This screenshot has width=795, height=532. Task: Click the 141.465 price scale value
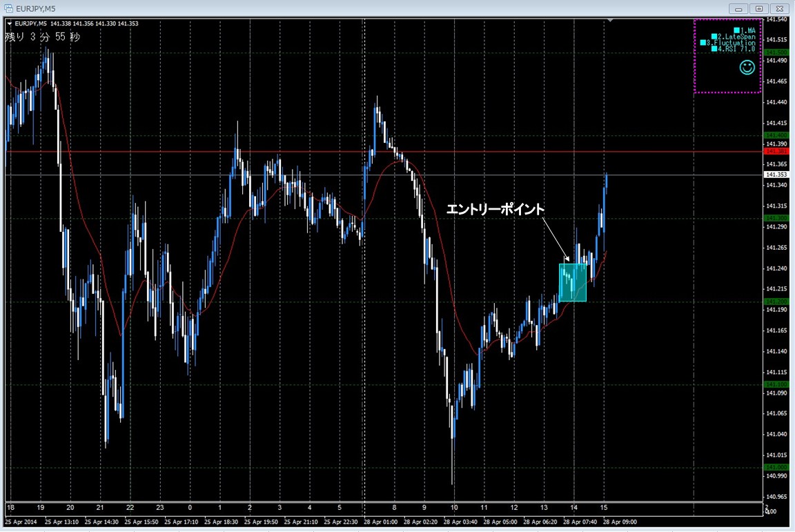point(776,81)
